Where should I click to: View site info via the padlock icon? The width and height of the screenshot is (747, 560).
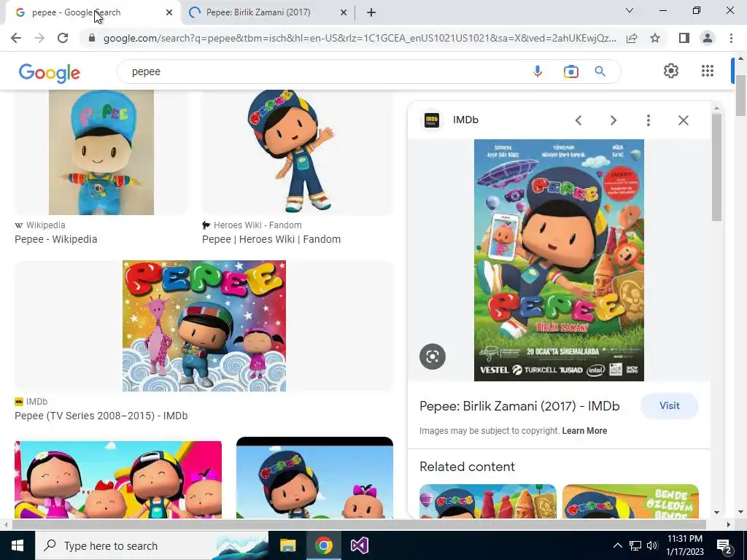[91, 38]
